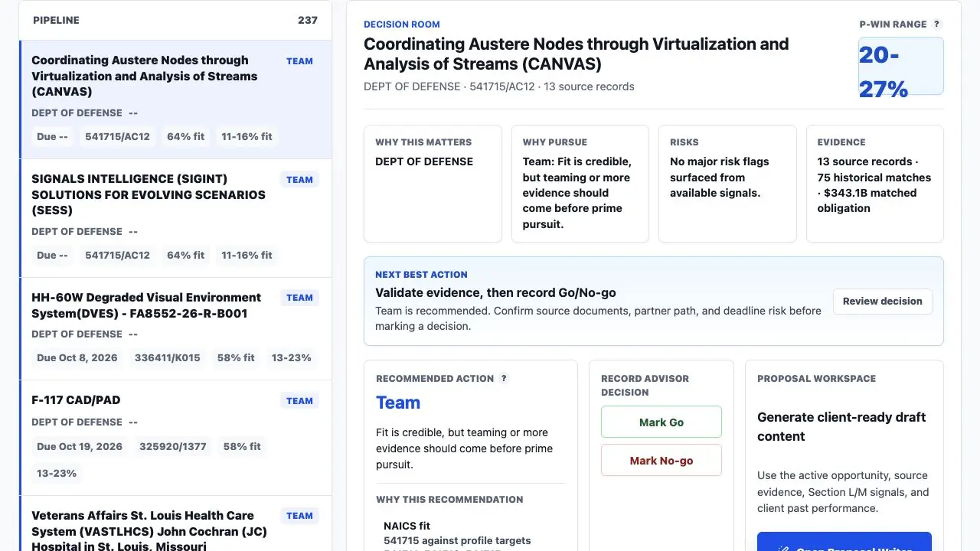Click TEAM badge on CANVAS row

pyautogui.click(x=299, y=61)
